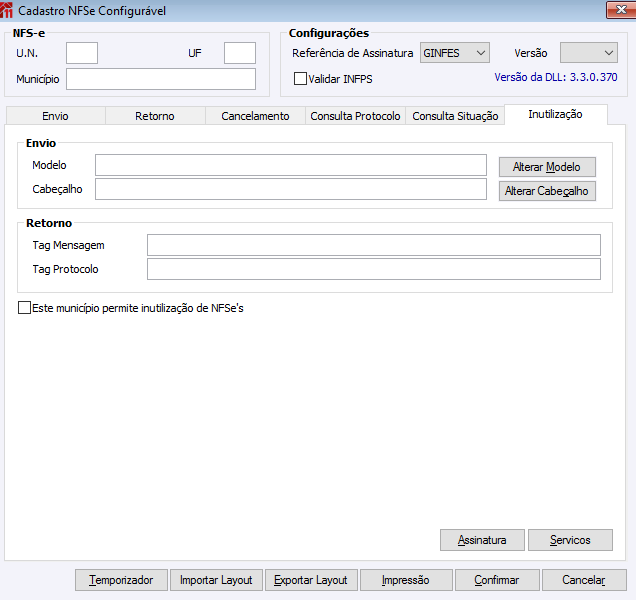636x600 pixels.
Task: Select the Consulta Protocolo tab
Action: pyautogui.click(x=355, y=116)
